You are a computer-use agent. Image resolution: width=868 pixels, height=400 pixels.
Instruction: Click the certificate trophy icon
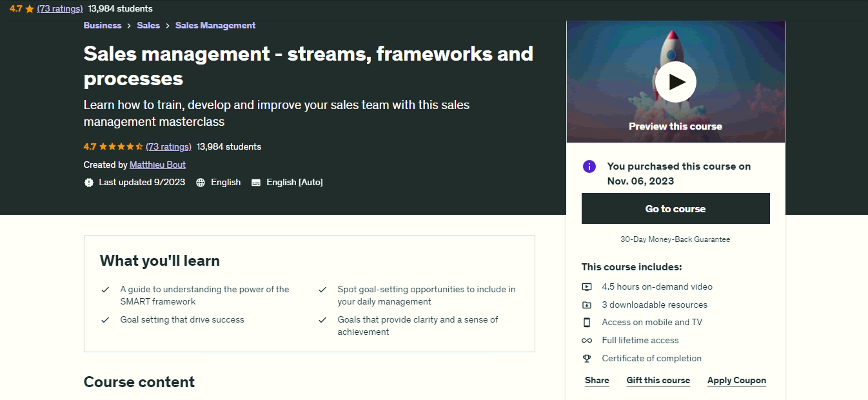[587, 359]
